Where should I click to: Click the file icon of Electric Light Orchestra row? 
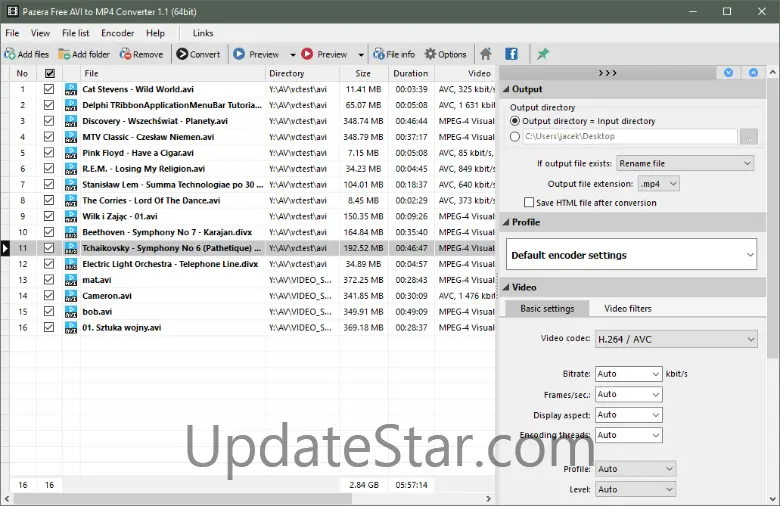71,264
